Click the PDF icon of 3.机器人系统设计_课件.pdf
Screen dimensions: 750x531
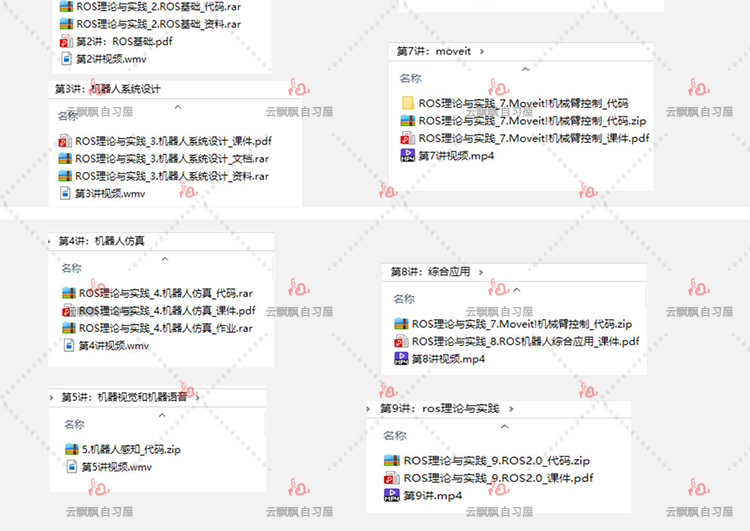click(65, 141)
